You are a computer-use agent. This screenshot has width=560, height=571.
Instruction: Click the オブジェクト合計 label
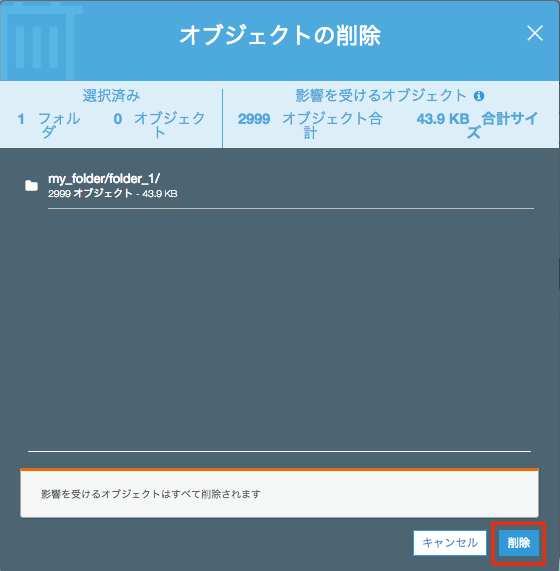[x=332, y=125]
